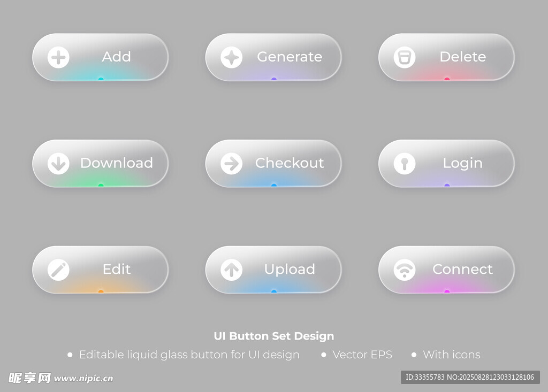
Task: Click the UI Button Set Design title
Action: (273, 336)
